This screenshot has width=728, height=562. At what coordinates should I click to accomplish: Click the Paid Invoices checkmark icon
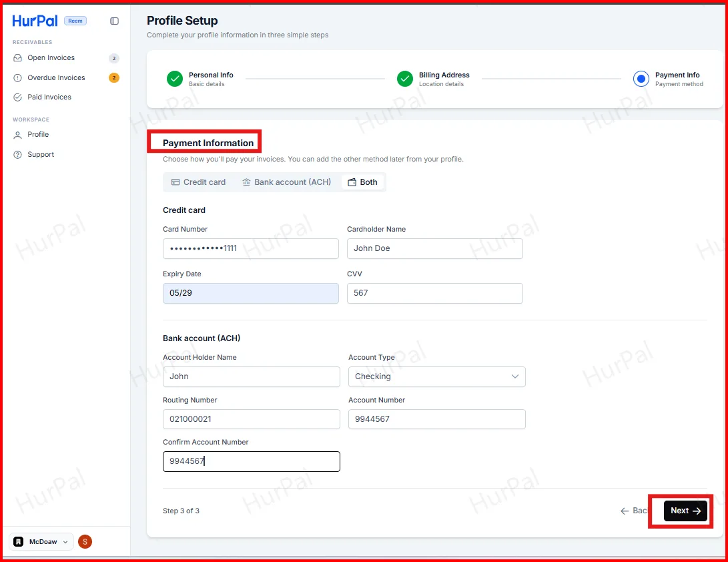(x=17, y=97)
